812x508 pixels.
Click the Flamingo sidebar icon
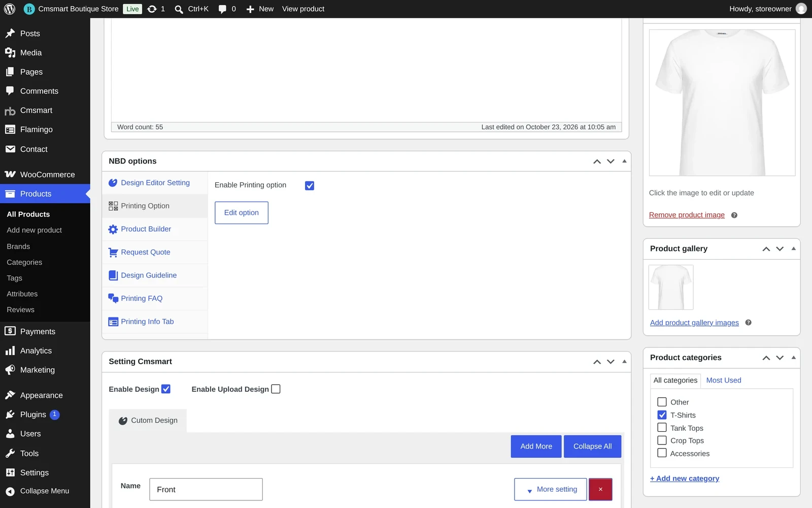[x=10, y=130]
